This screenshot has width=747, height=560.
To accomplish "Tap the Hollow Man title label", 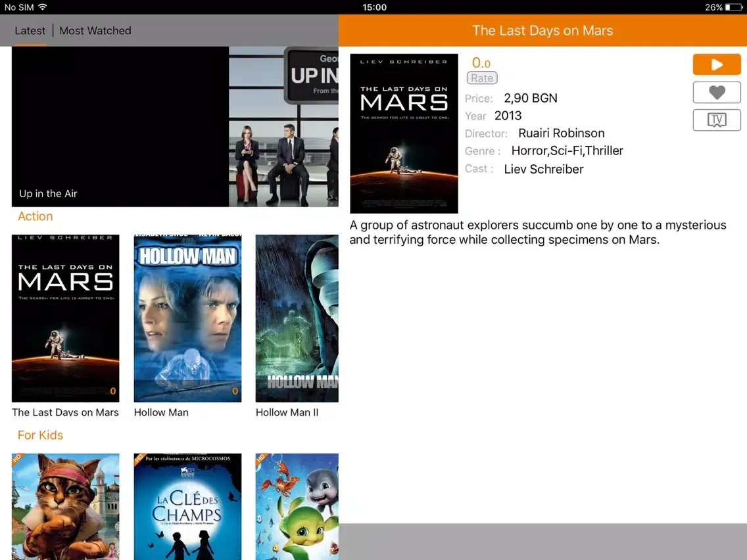I will 161,412.
